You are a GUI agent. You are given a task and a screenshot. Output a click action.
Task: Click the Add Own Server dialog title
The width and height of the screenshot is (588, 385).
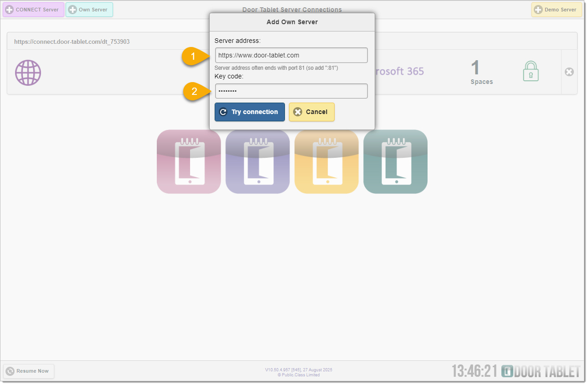[x=292, y=22]
